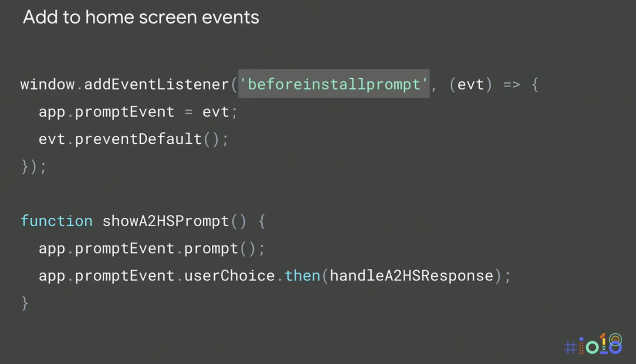Click 'userChoice' in the last statement
The image size is (636, 364).
click(229, 276)
